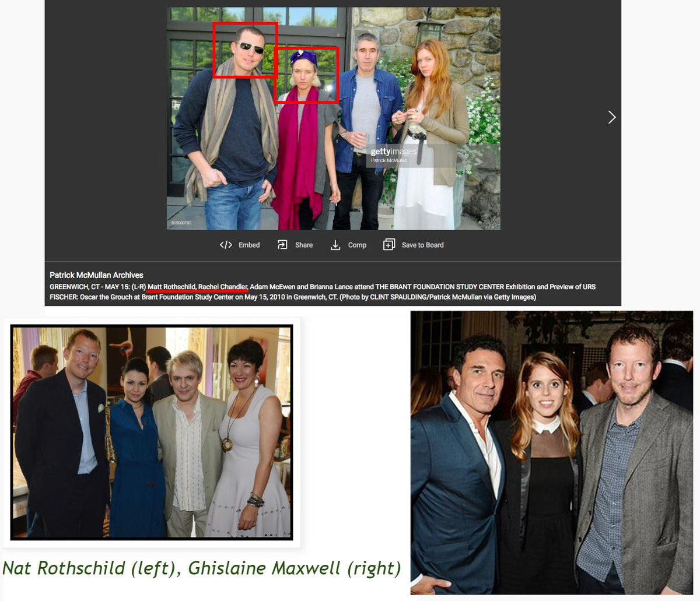Open the Patrick McMullan Archives heading
Viewport: 700px width, 601px height.
96,275
